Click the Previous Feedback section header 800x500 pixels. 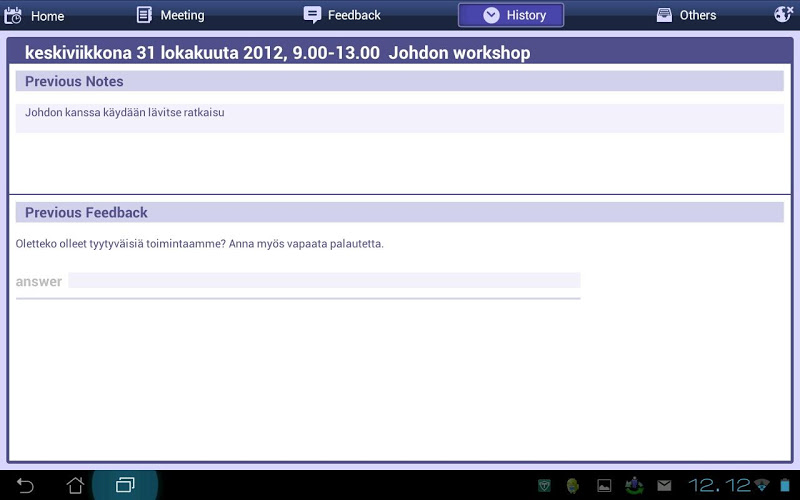tap(399, 212)
